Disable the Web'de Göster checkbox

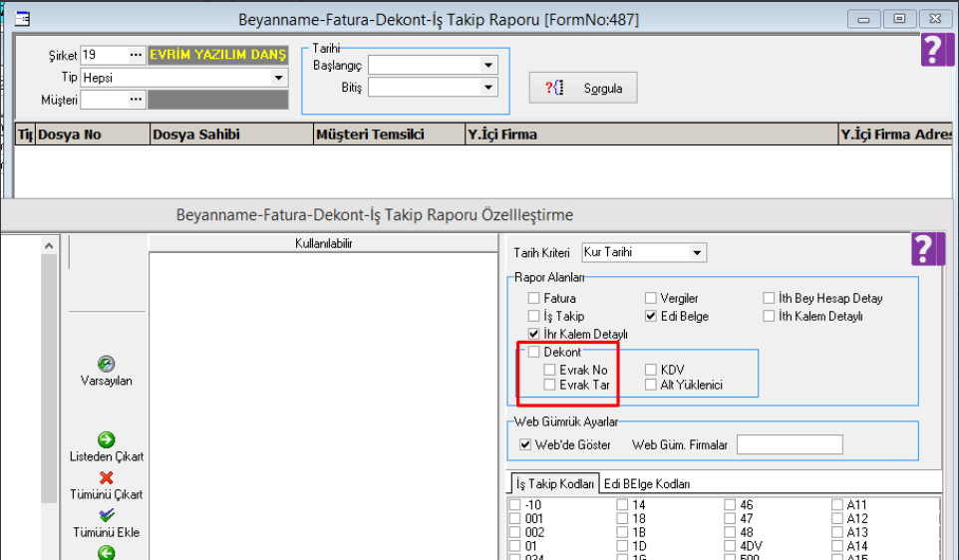[x=526, y=444]
